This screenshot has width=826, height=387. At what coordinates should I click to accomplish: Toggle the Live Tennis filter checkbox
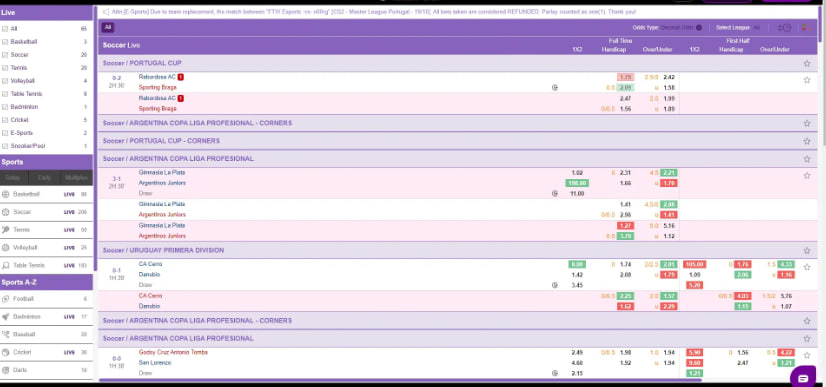pos(5,68)
